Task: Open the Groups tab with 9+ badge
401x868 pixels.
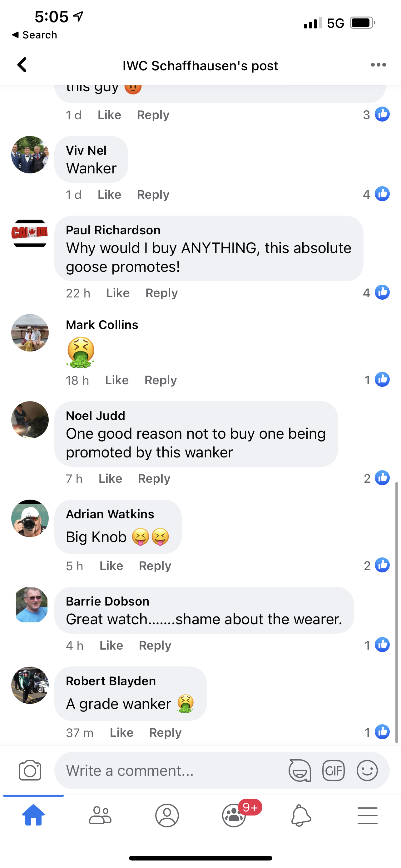Action: coord(234,816)
